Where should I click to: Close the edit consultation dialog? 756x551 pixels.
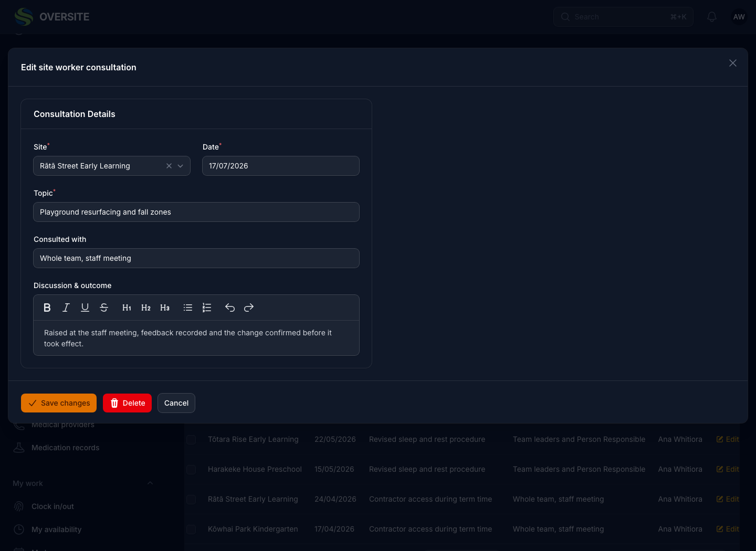tap(733, 63)
